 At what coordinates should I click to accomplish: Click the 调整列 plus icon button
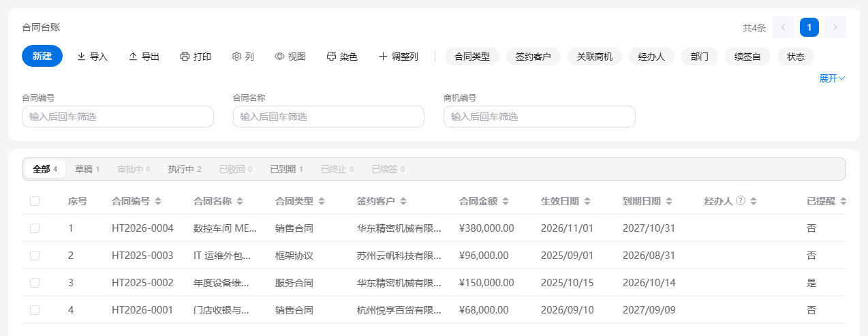pos(398,57)
